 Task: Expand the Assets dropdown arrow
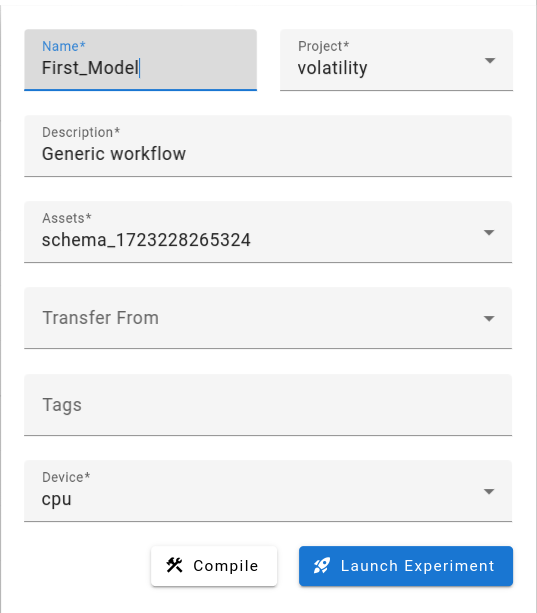(489, 233)
